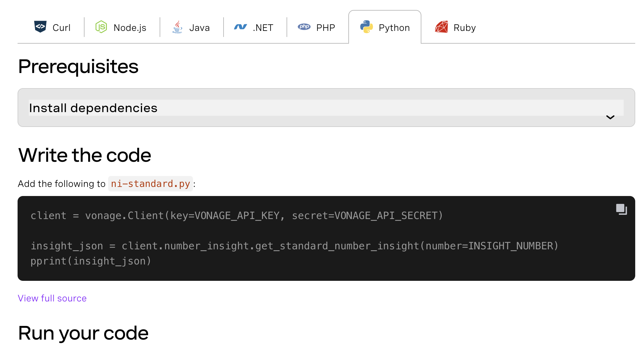Open the View full source link
The width and height of the screenshot is (644, 349).
pyautogui.click(x=52, y=298)
